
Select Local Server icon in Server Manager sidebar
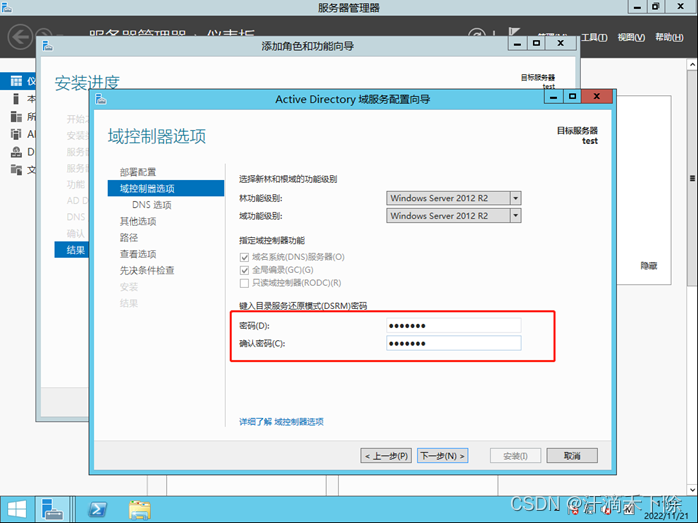(x=16, y=99)
